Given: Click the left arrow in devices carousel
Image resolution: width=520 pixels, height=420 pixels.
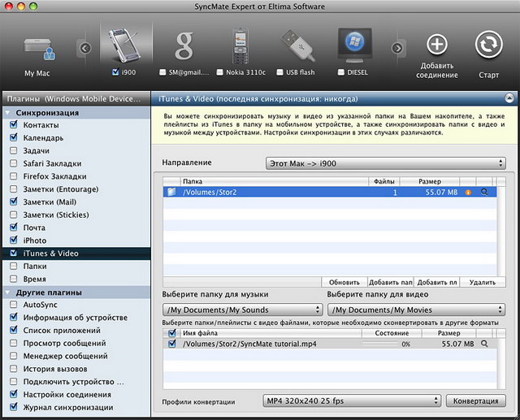Looking at the screenshot, I should [x=85, y=49].
